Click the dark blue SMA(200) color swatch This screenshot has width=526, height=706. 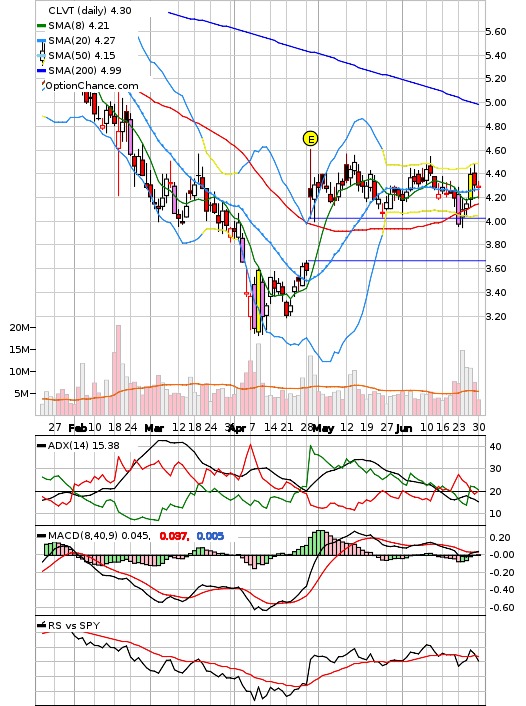(x=41, y=71)
